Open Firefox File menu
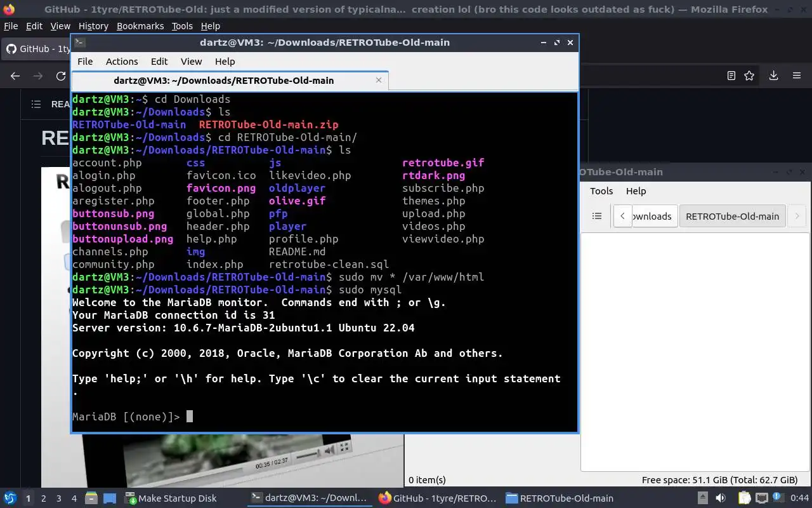The image size is (812, 508). [11, 26]
